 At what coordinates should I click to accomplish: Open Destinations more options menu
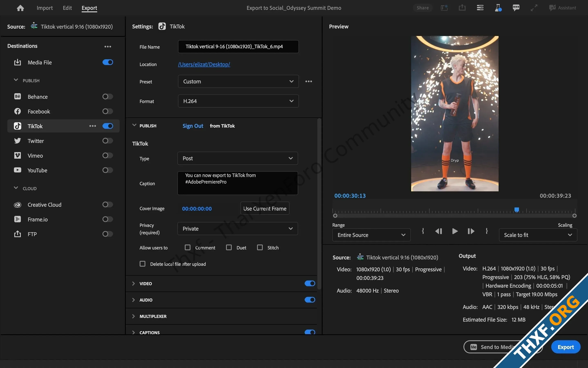click(108, 46)
